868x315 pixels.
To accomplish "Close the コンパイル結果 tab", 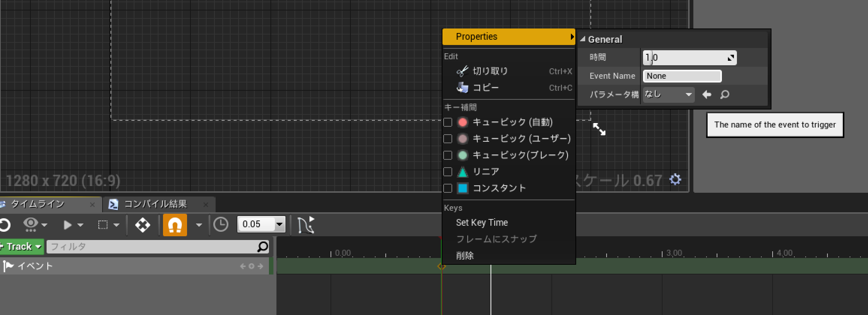I will (205, 205).
